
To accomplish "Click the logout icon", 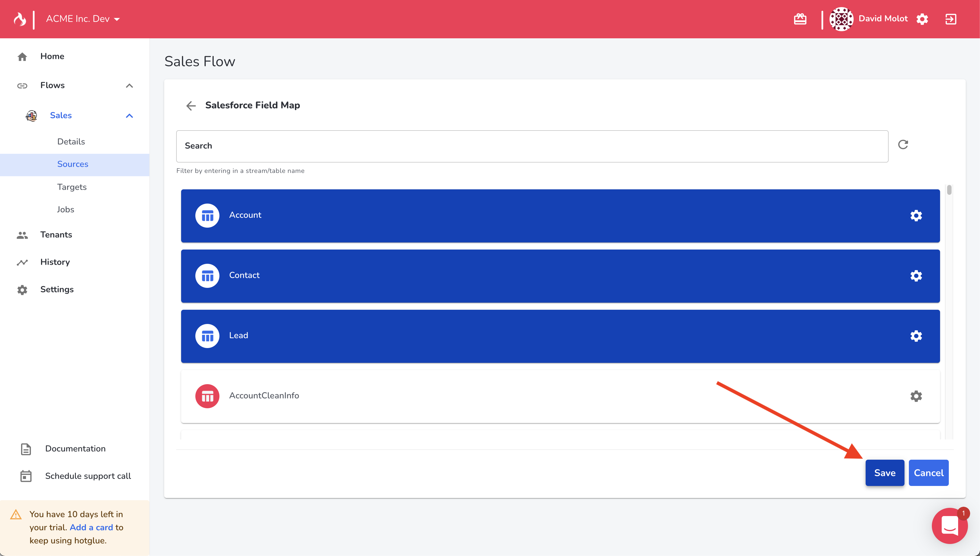I will [951, 19].
